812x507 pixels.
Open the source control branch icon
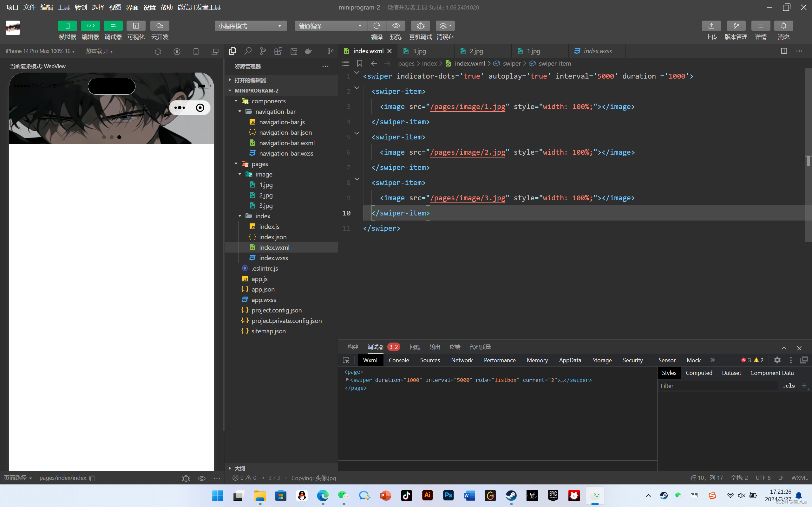263,51
